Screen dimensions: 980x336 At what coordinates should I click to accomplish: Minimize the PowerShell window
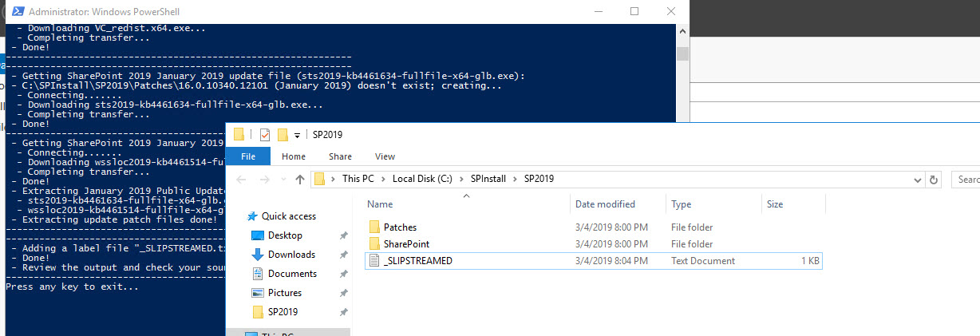(598, 12)
